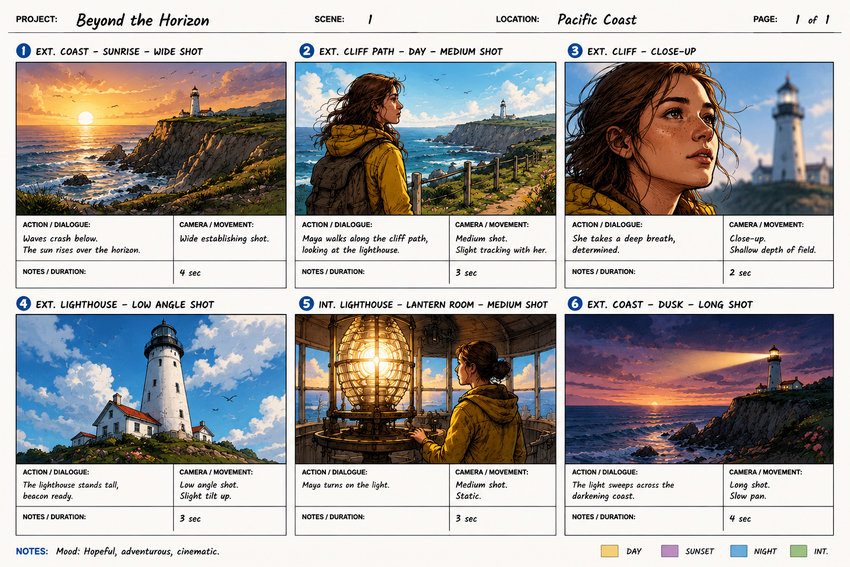
Task: Click 'Shallow depth of field.' camera note
Action: click(x=772, y=250)
